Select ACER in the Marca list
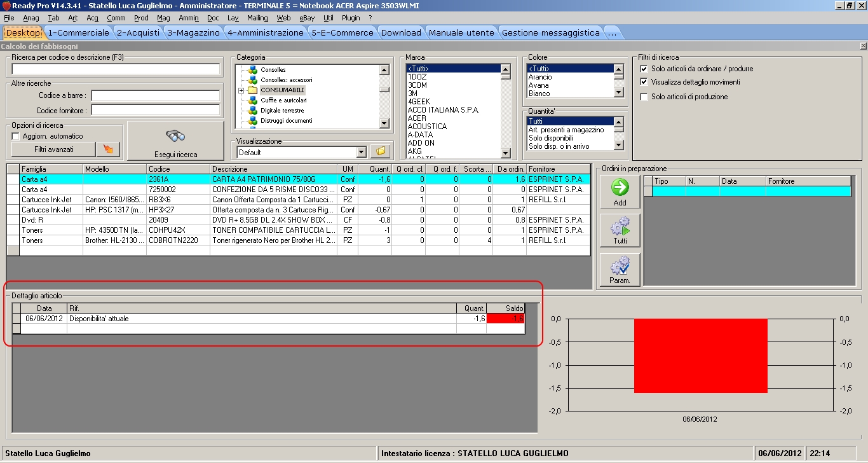868x463 pixels. click(x=417, y=118)
